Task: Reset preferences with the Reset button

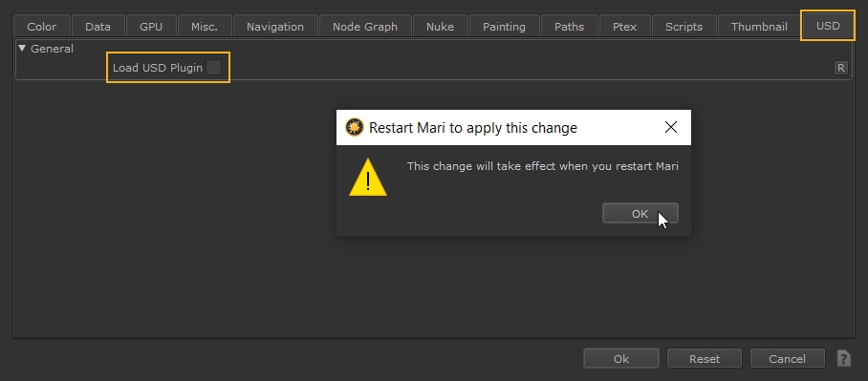Action: 705,358
